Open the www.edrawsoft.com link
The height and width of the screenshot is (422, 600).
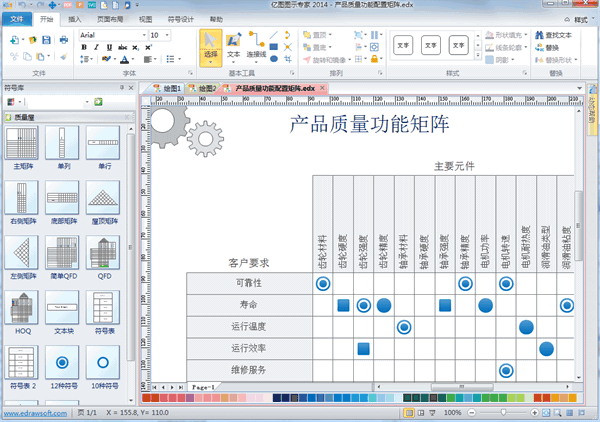(35, 412)
